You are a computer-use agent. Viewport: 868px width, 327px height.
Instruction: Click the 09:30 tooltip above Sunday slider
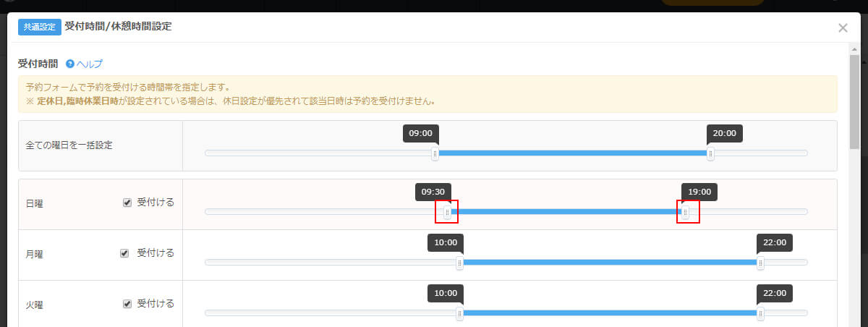tap(433, 192)
